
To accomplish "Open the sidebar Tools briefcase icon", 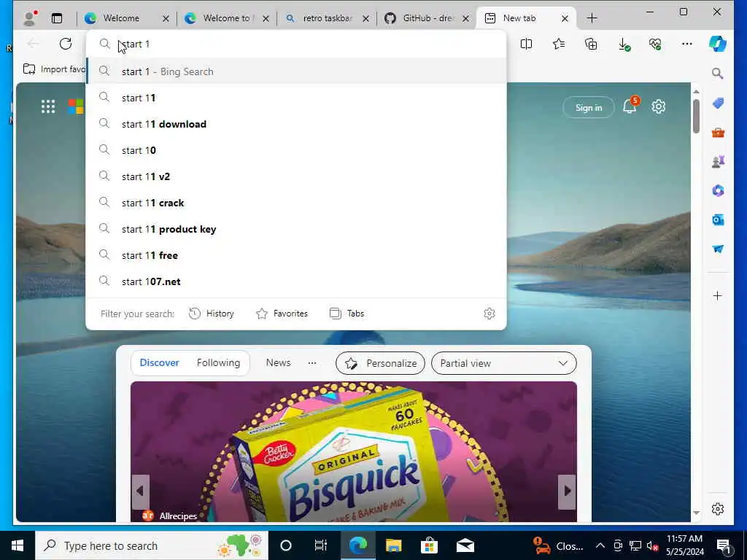I will 718,133.
